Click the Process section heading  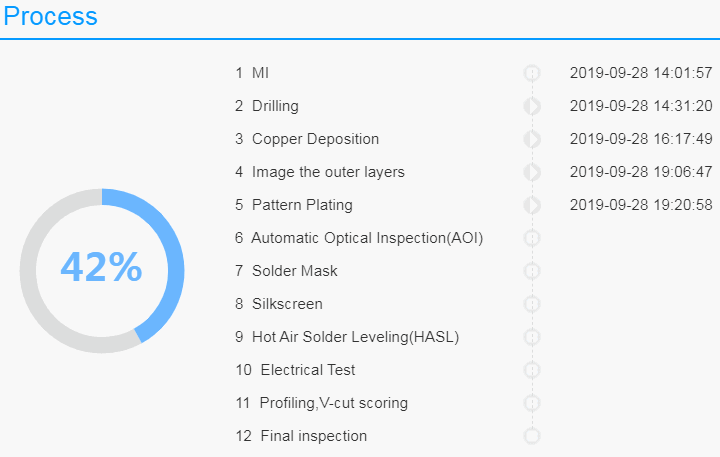(51, 16)
